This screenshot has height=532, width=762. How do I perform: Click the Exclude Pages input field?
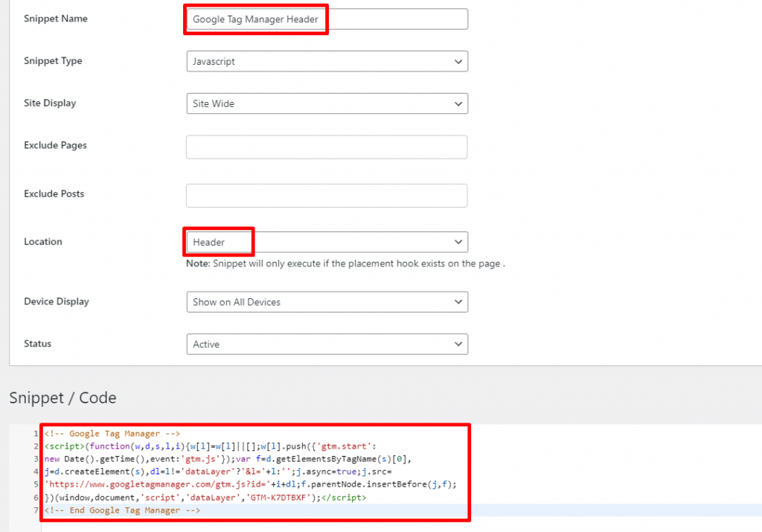[x=327, y=147]
